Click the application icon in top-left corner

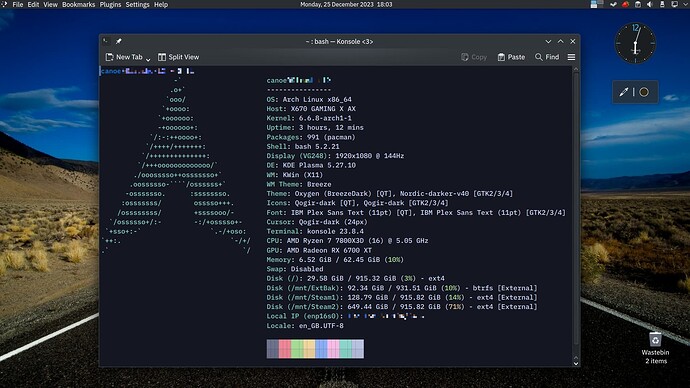pos(4,4)
